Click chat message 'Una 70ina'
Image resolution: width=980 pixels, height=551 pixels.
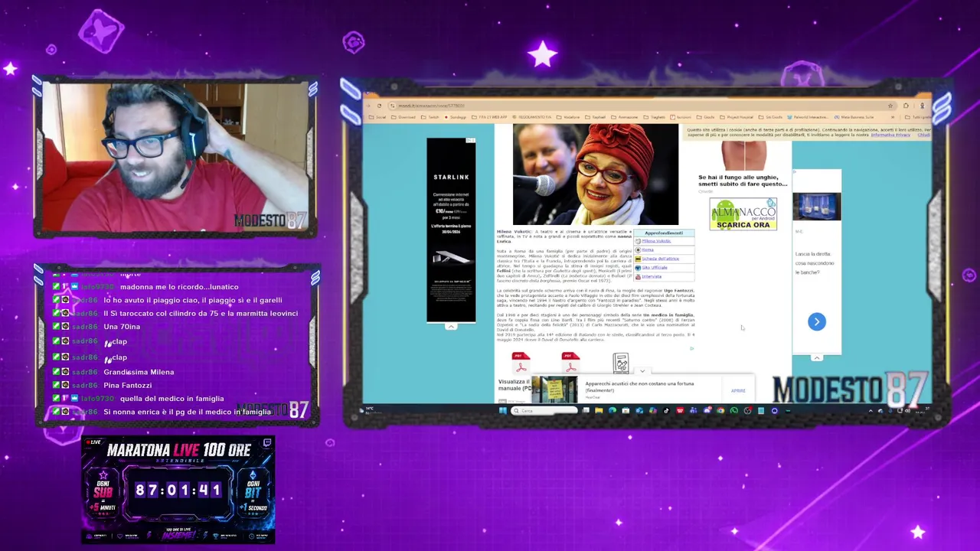coord(122,327)
